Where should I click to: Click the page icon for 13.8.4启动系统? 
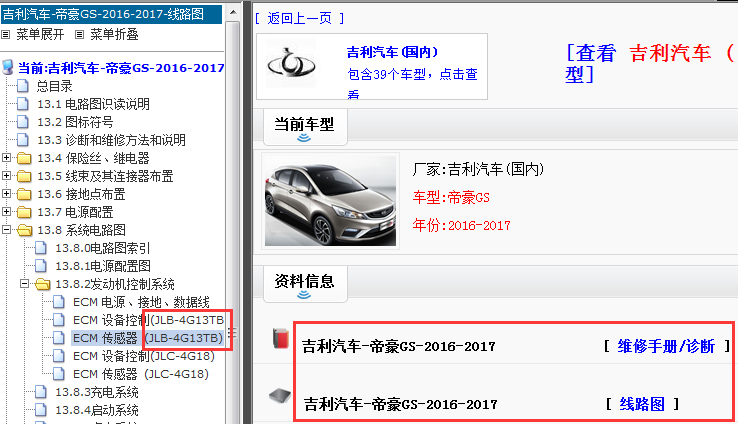[41, 409]
